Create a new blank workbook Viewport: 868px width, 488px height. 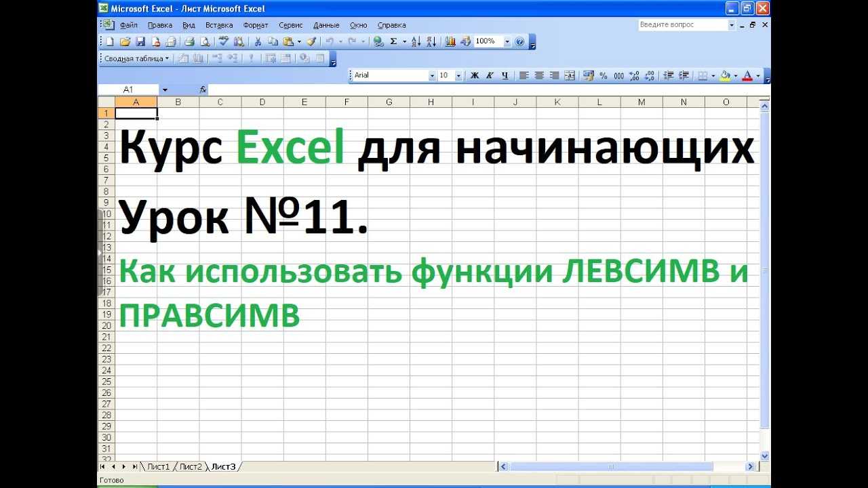click(111, 41)
